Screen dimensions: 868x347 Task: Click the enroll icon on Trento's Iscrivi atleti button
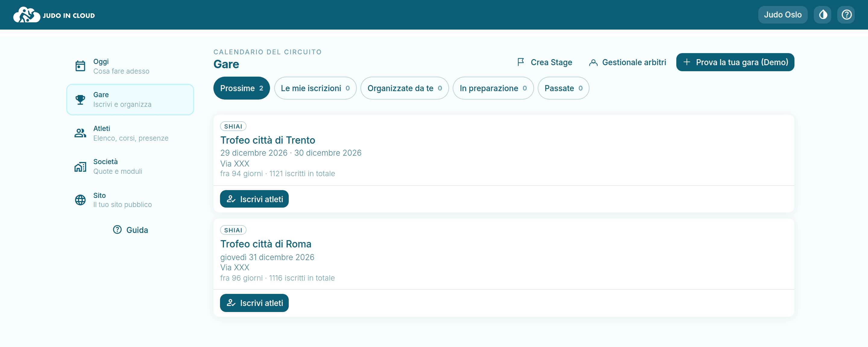tap(231, 199)
